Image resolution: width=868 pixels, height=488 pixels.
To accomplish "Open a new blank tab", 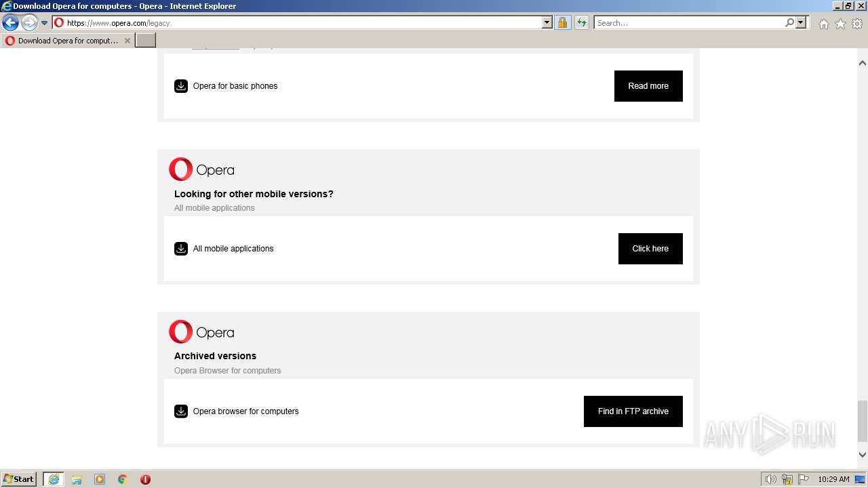I will 146,41.
